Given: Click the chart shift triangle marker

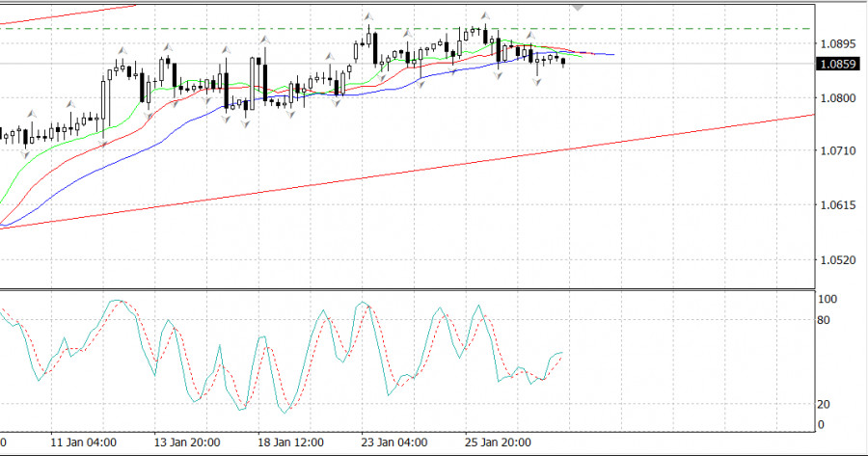Looking at the screenshot, I should click(x=578, y=8).
